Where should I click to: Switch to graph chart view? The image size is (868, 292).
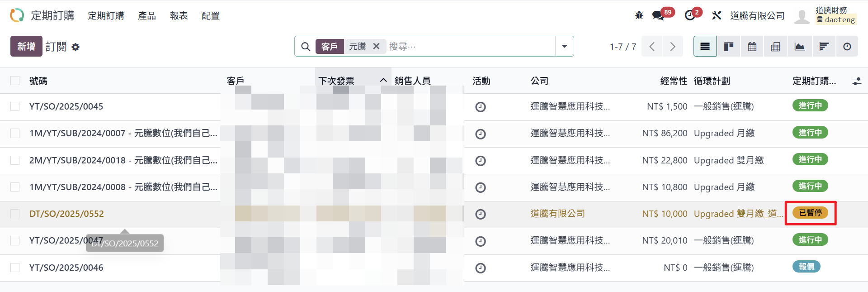(799, 47)
